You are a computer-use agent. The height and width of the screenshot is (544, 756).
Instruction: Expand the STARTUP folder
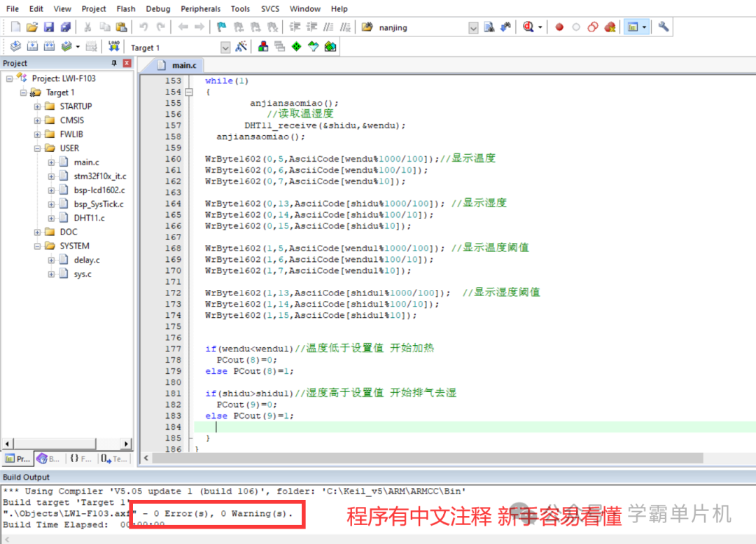coord(37,106)
